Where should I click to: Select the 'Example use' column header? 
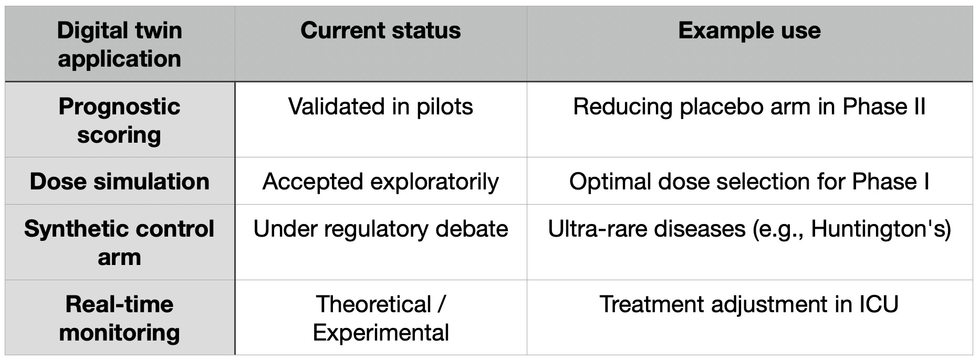point(749,44)
